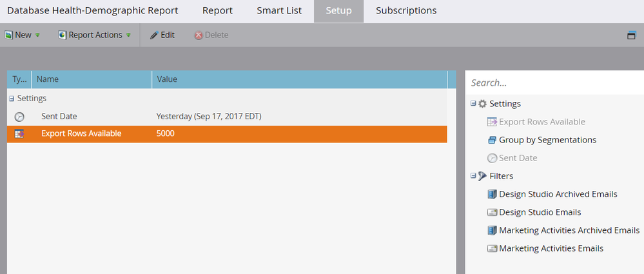
Task: Select Marketing Activities Emails filter
Action: [551, 248]
